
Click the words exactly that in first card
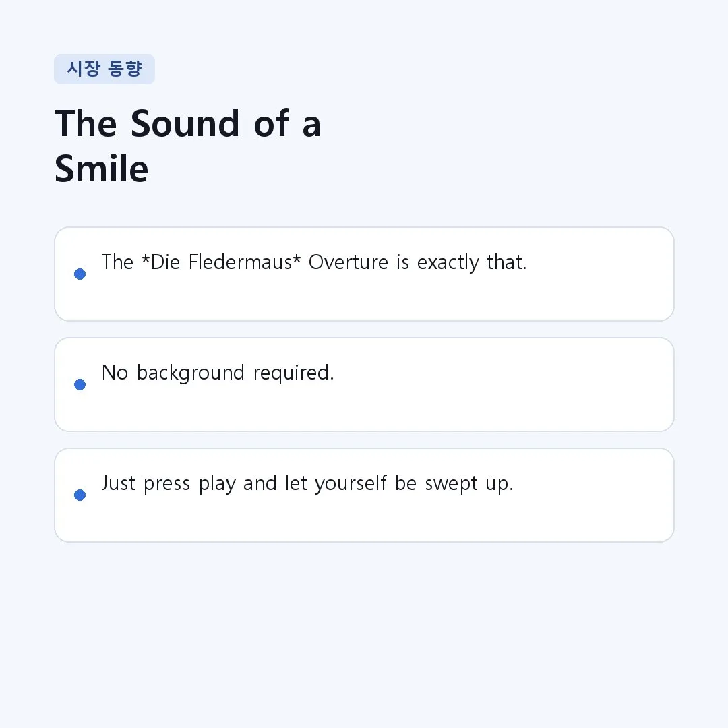[x=472, y=263]
